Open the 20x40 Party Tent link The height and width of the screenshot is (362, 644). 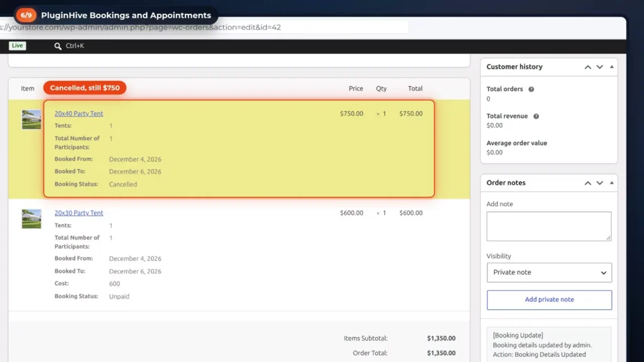tap(79, 114)
